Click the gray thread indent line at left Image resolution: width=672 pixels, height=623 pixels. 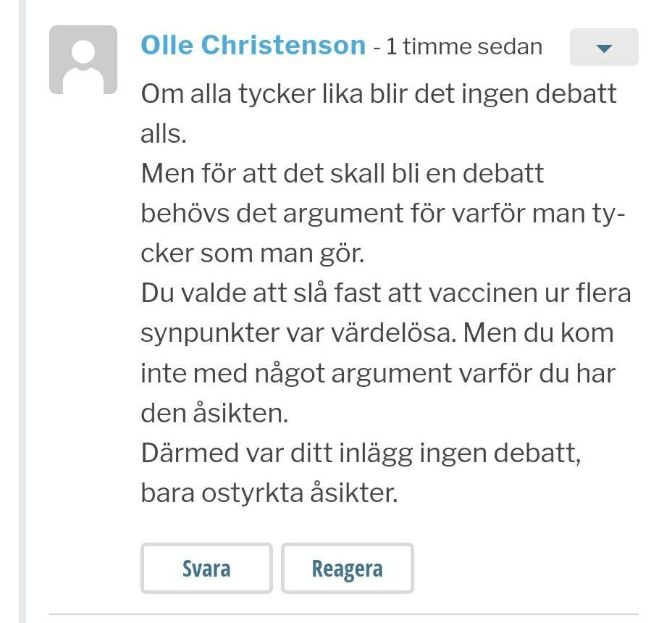pos(22,311)
